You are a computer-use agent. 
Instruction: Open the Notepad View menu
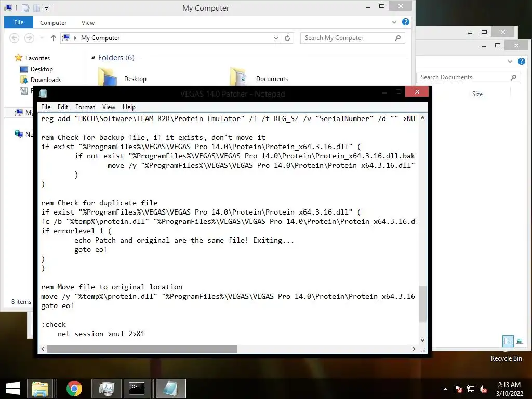pos(109,107)
